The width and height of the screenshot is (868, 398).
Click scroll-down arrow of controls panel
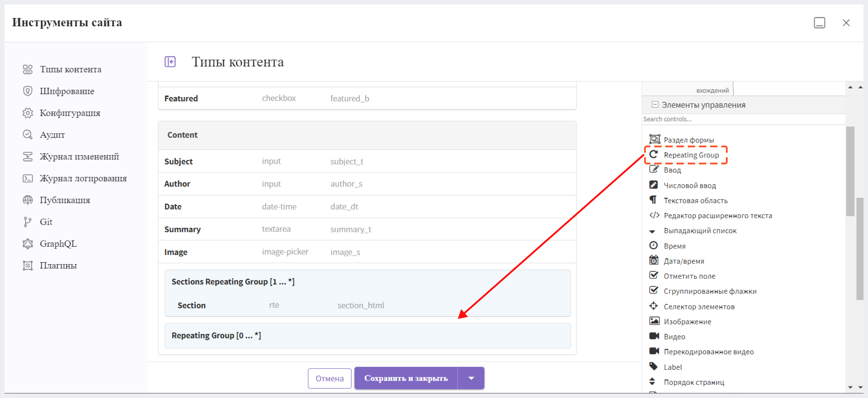point(850,388)
